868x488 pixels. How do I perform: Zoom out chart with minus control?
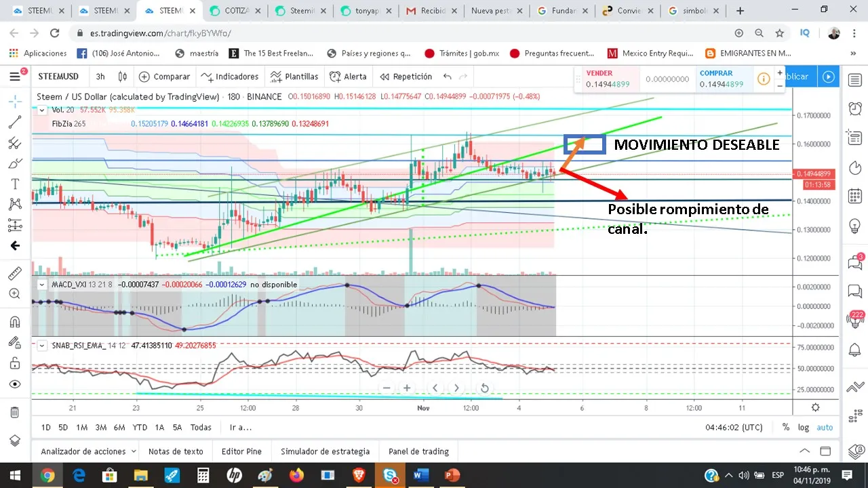387,388
